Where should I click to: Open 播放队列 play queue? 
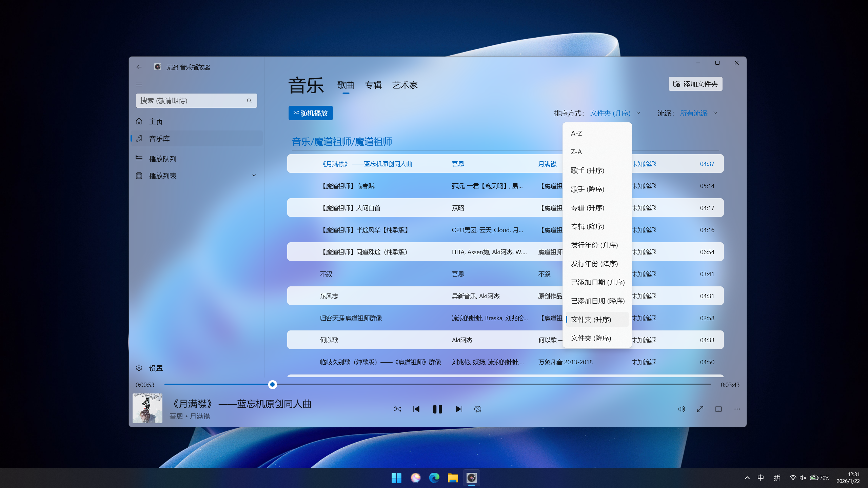(197, 159)
